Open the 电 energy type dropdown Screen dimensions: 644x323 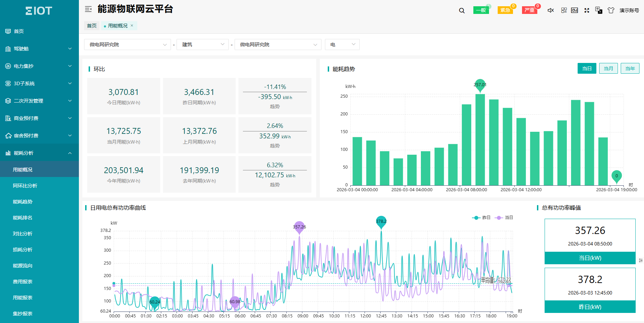pos(342,45)
